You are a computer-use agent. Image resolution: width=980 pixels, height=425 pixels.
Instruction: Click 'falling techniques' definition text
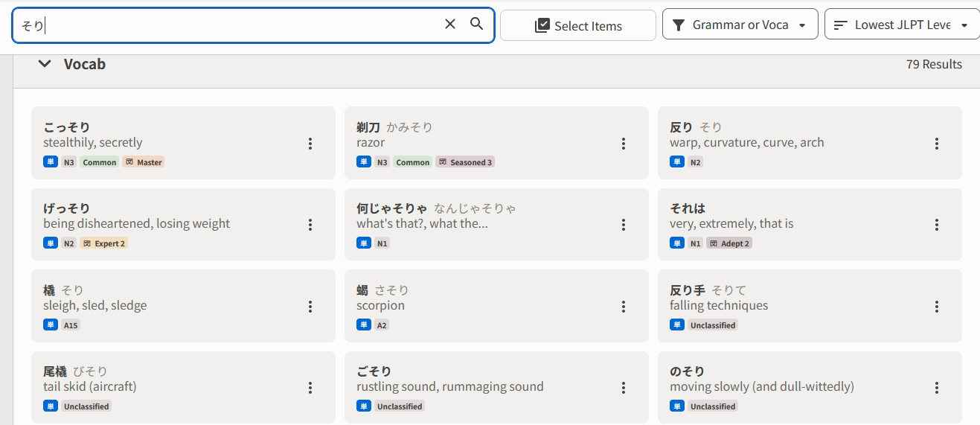pyautogui.click(x=719, y=305)
